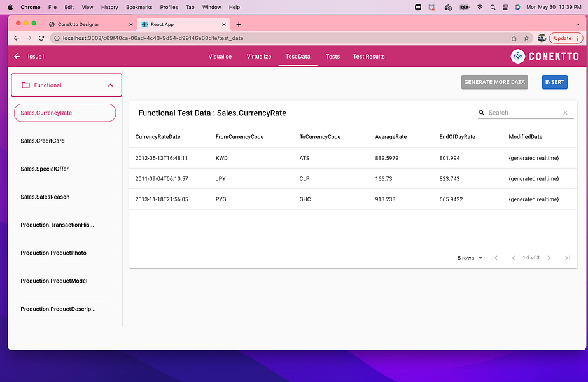588x382 pixels.
Task: Click the ModifiedDate column header
Action: (526, 137)
